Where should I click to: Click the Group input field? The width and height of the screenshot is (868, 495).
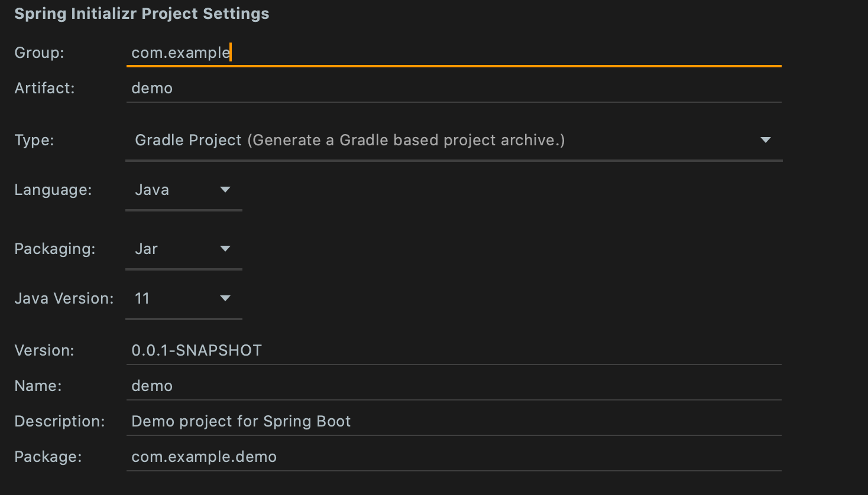click(x=453, y=53)
